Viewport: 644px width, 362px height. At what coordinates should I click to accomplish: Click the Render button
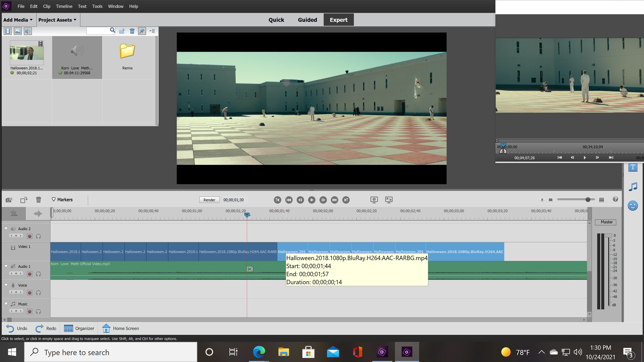pos(209,200)
